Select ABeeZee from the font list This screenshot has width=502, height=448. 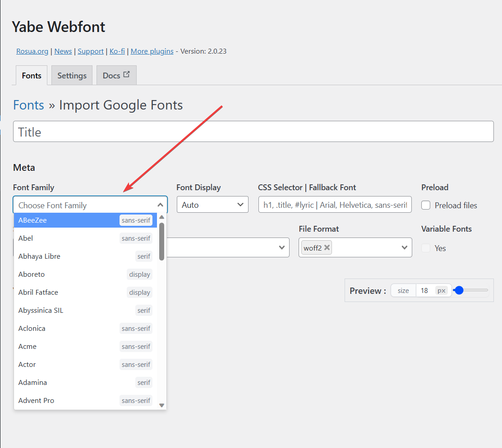coord(85,220)
